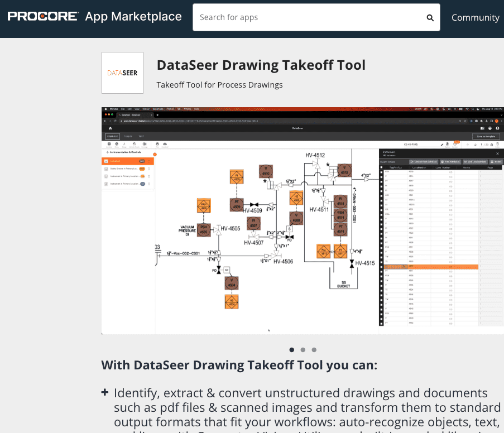
Task: Click the Save as template button
Action: coord(485,136)
